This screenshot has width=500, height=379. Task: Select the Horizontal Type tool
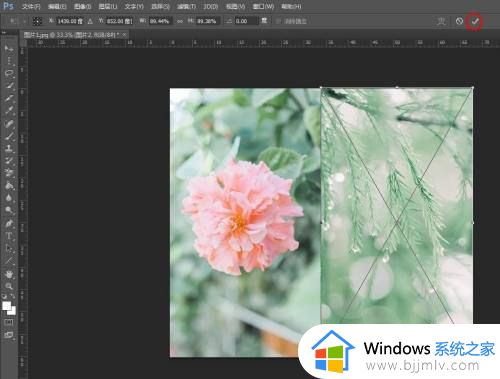point(9,236)
